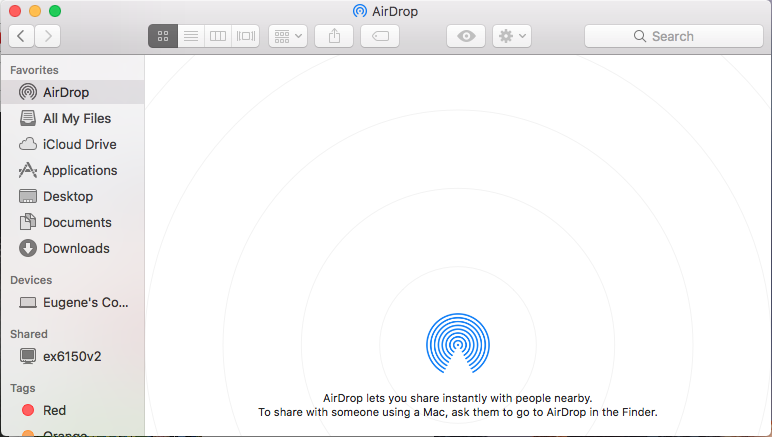Click the Applications A-shaped icon

tap(28, 170)
